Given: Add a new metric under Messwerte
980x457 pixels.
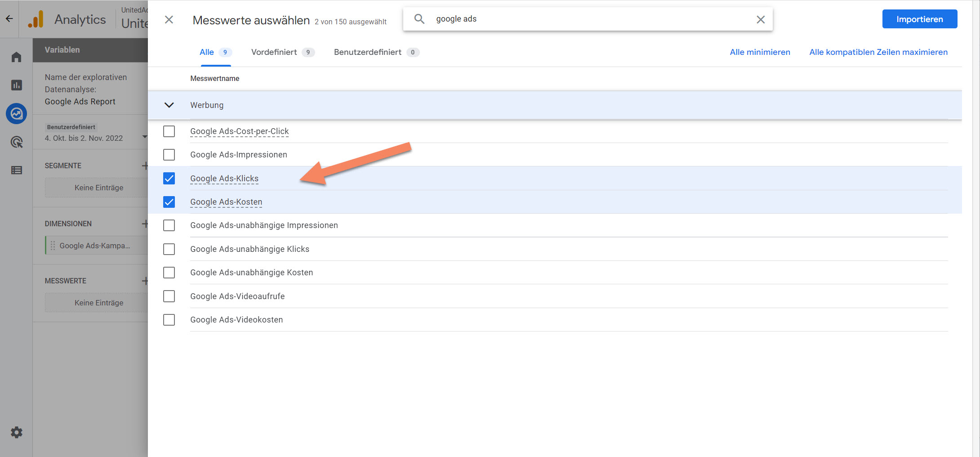Looking at the screenshot, I should [x=145, y=281].
